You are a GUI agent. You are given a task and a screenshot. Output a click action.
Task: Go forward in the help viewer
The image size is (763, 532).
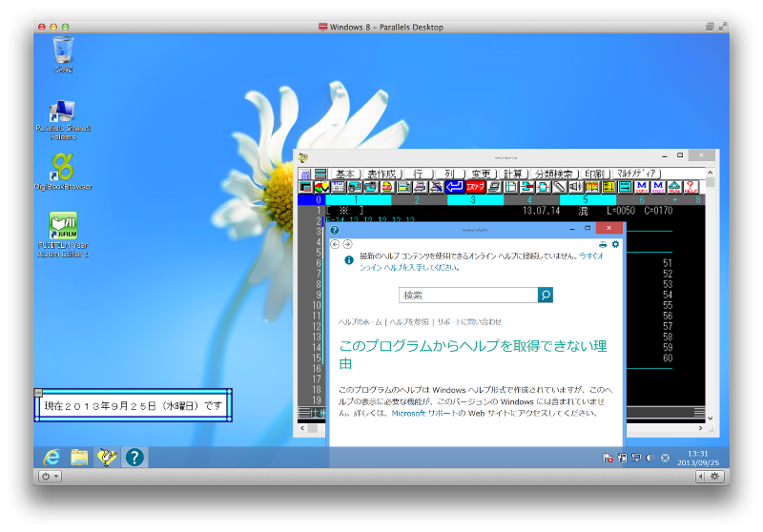(x=347, y=244)
